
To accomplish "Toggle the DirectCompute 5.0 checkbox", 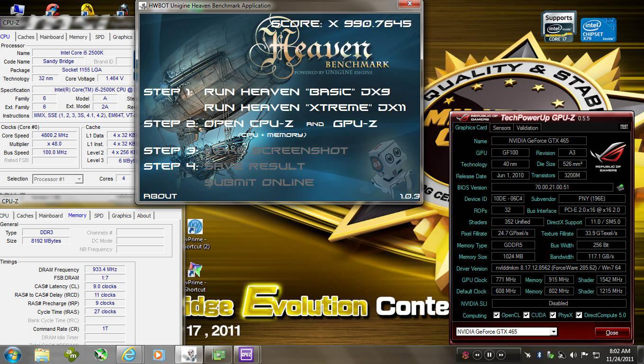I will (x=579, y=315).
